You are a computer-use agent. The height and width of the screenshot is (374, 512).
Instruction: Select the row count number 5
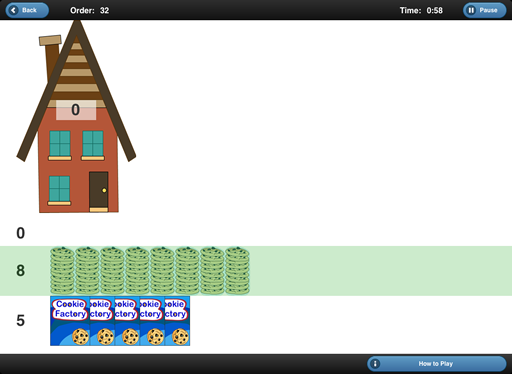(x=20, y=321)
